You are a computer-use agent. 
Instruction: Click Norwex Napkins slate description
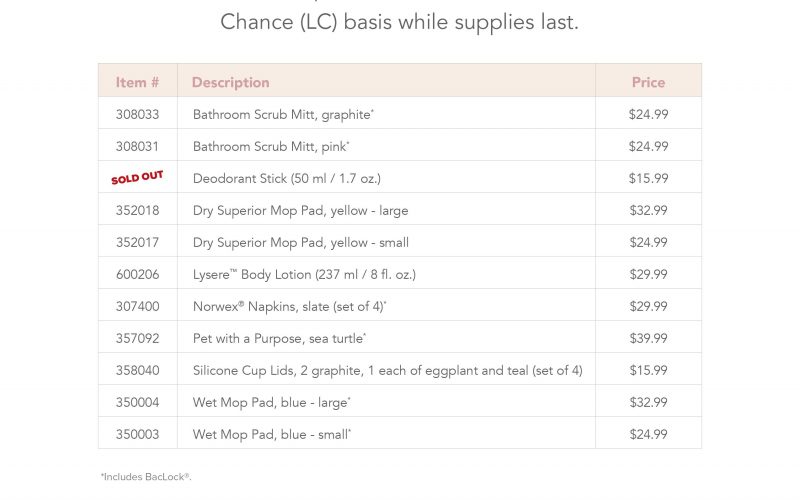click(290, 306)
